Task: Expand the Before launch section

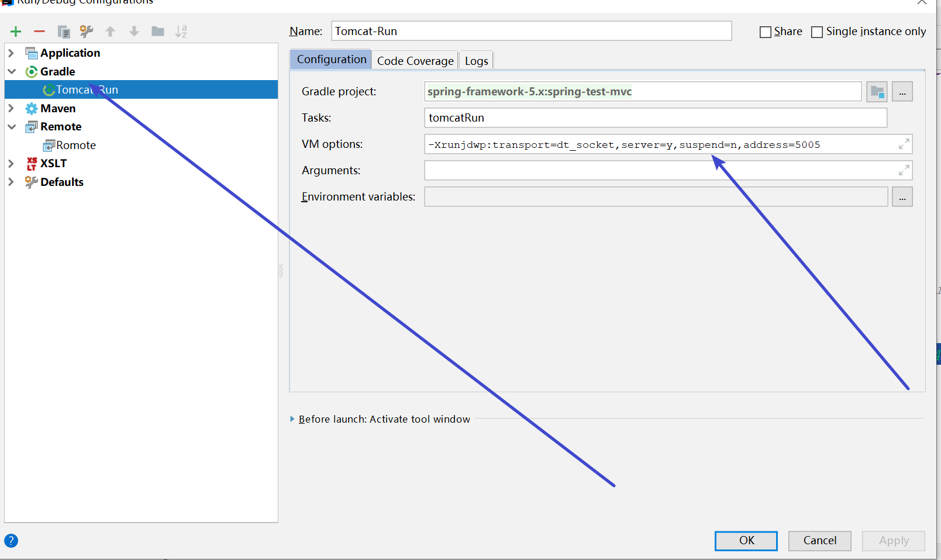Action: tap(292, 419)
